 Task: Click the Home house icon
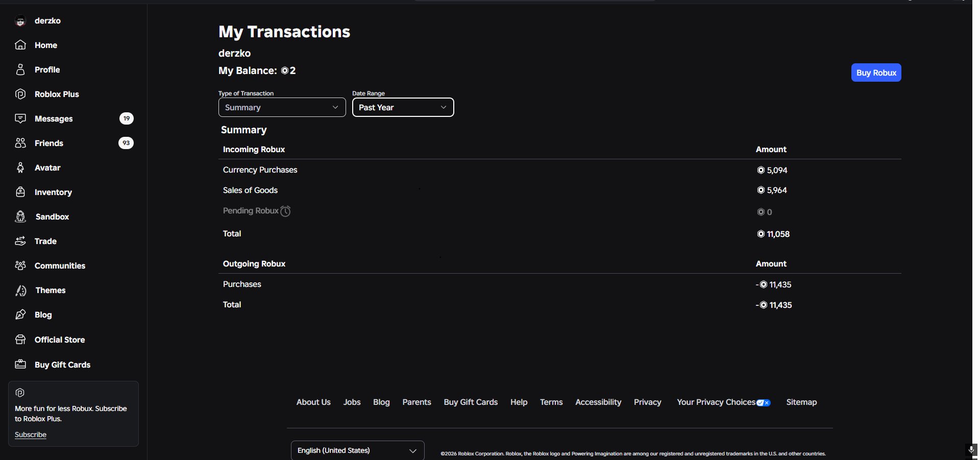pos(20,45)
